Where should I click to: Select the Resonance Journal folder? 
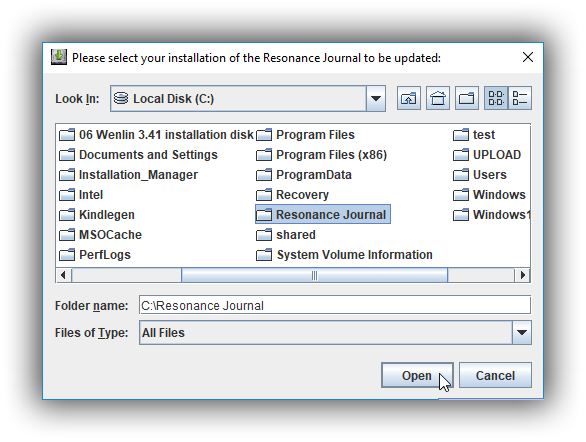click(323, 214)
